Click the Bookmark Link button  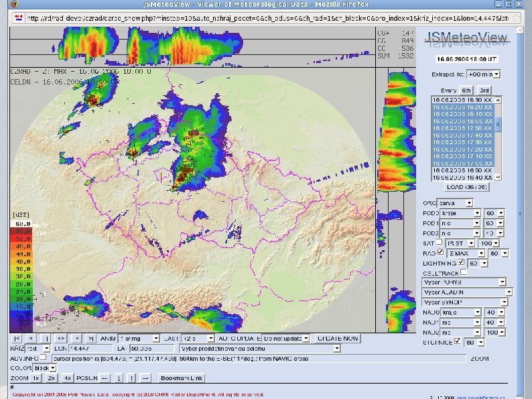182,378
